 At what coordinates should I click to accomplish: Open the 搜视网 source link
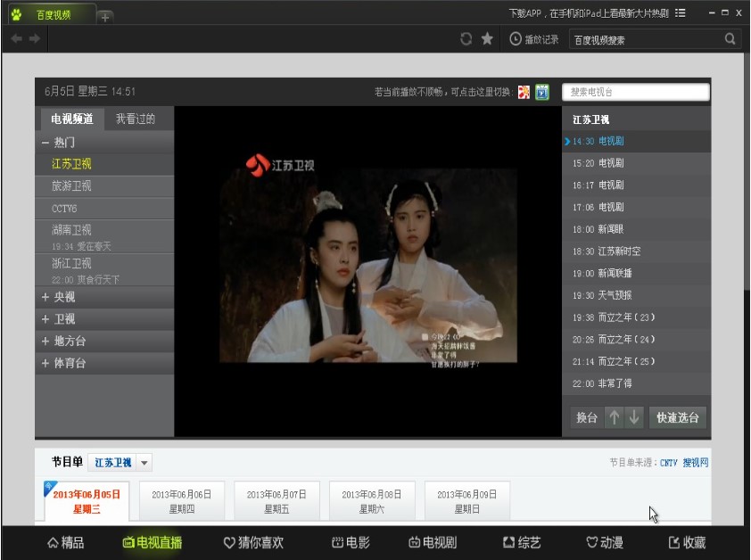[x=696, y=463]
